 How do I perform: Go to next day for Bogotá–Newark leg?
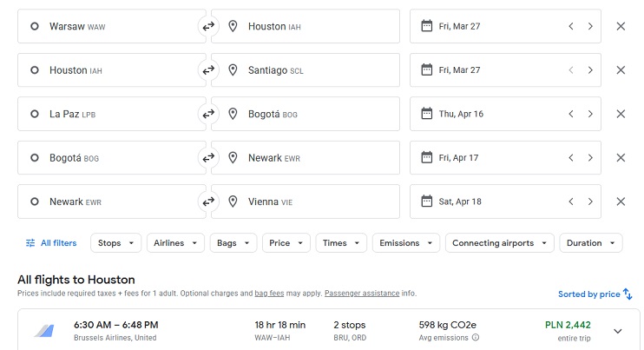tap(590, 158)
